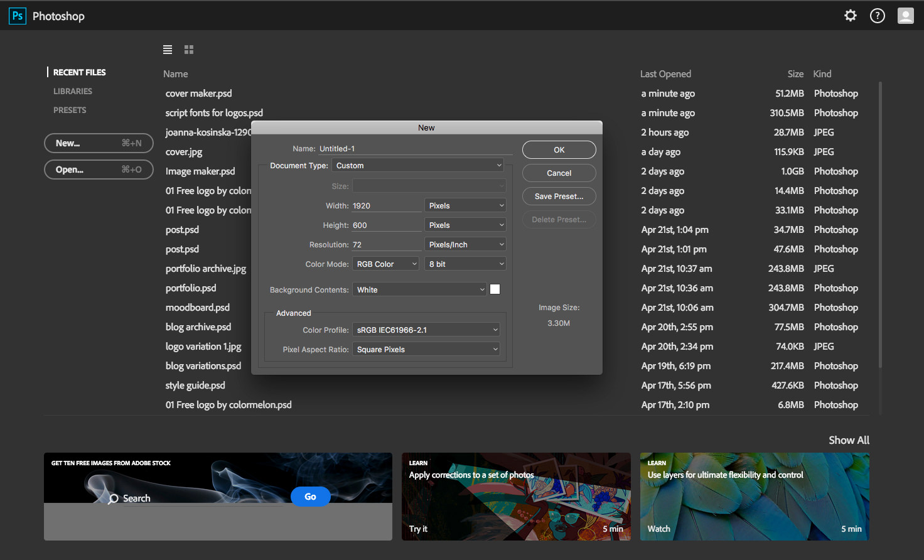Click the New... button in sidebar
Viewport: 924px width, 560px height.
point(99,143)
